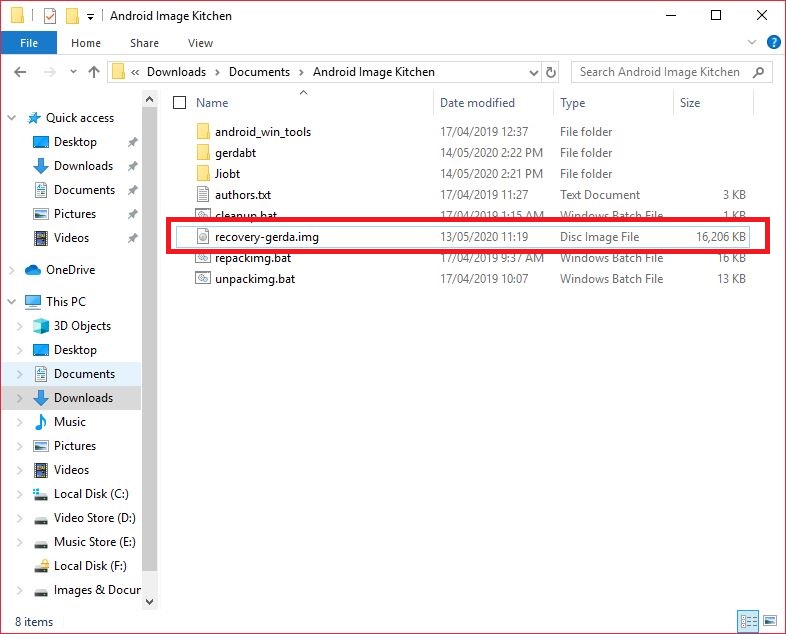Tick the select-all checkbox in the header
786x634 pixels.
point(179,103)
